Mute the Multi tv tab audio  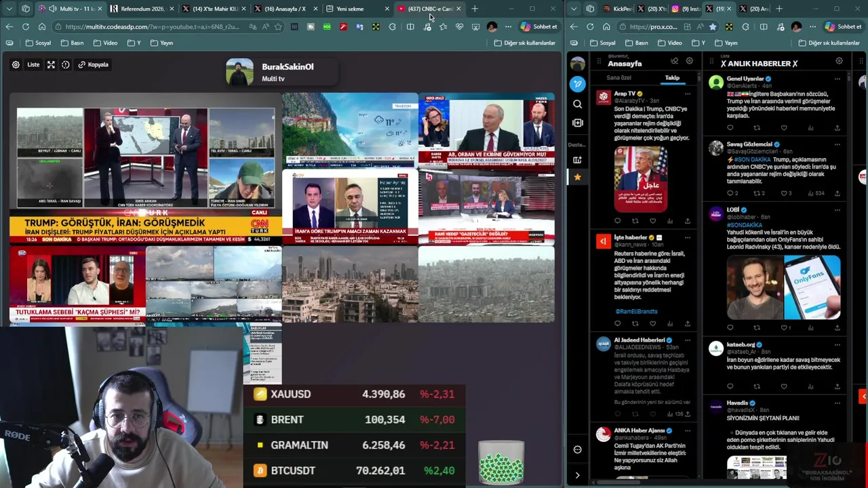[x=53, y=9]
